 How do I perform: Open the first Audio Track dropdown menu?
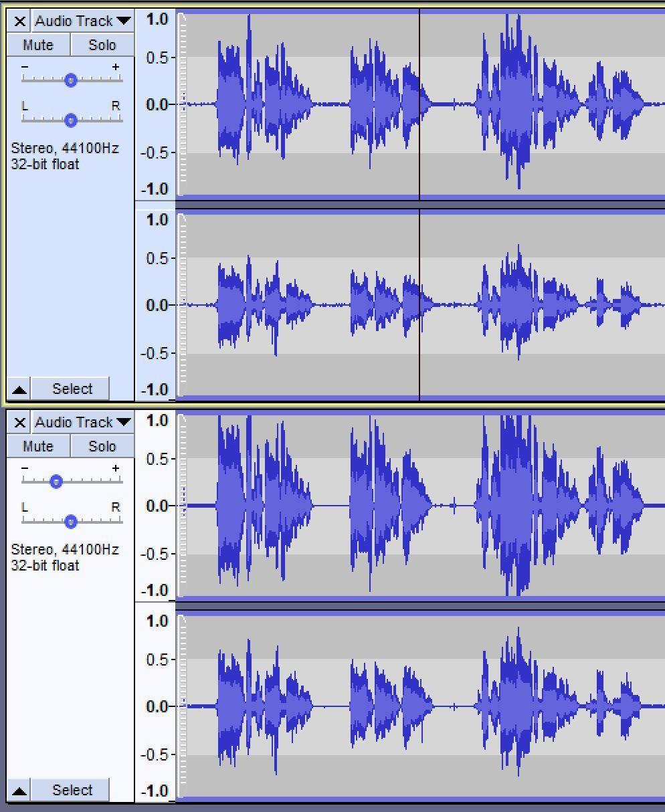[82, 21]
